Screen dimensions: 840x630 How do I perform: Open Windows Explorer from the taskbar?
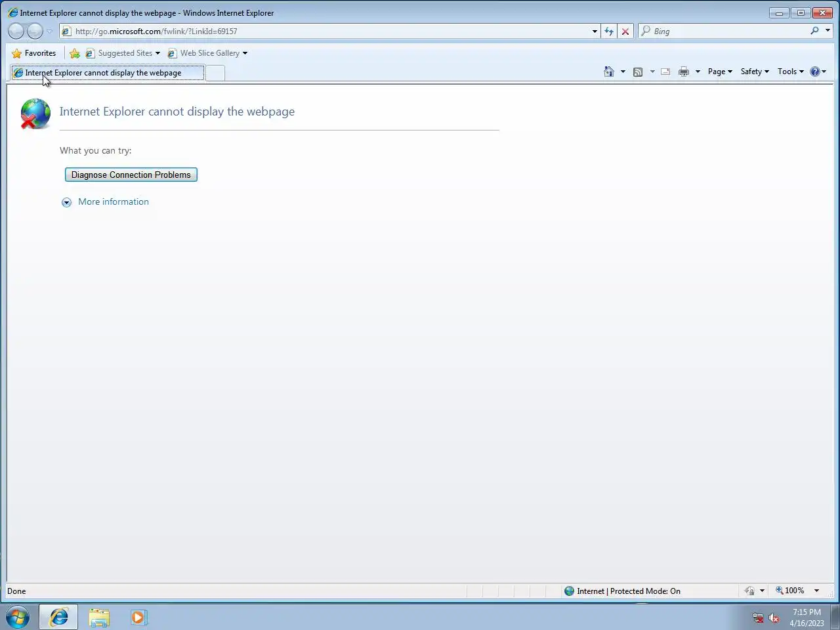click(99, 617)
